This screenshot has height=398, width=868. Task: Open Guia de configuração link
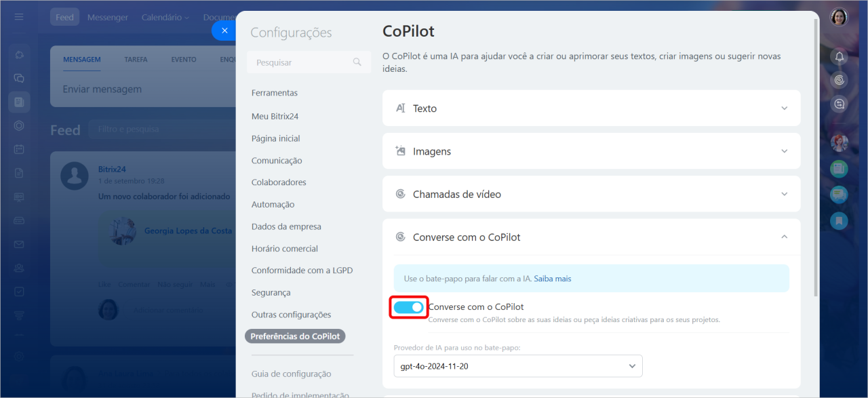291,374
